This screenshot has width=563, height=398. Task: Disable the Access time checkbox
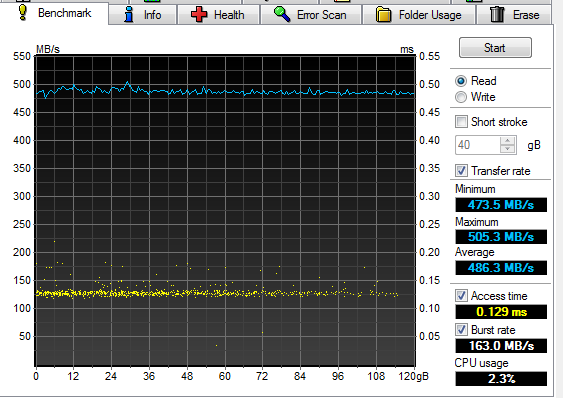[x=461, y=296]
